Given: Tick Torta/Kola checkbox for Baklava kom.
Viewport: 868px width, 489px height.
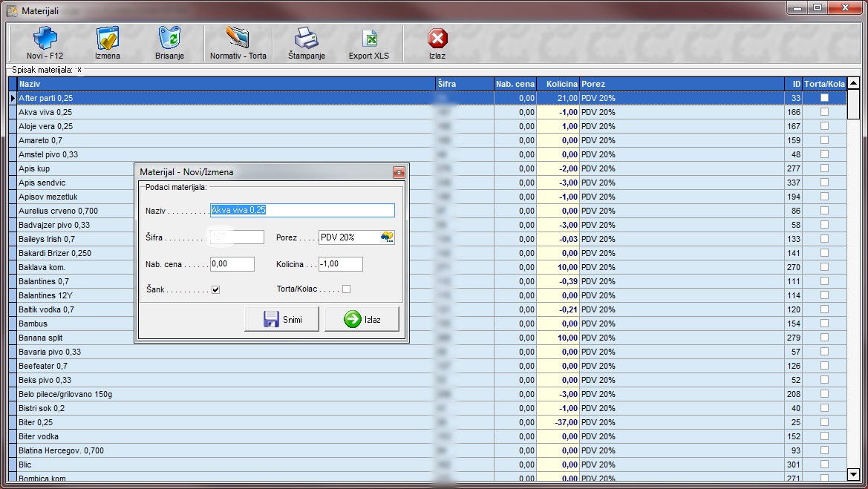Looking at the screenshot, I should [824, 267].
